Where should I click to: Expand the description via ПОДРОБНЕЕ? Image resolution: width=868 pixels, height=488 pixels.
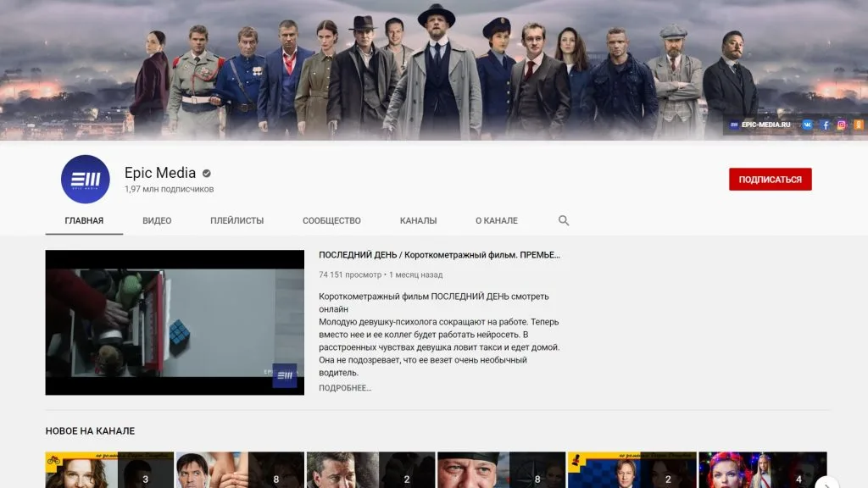pyautogui.click(x=342, y=386)
